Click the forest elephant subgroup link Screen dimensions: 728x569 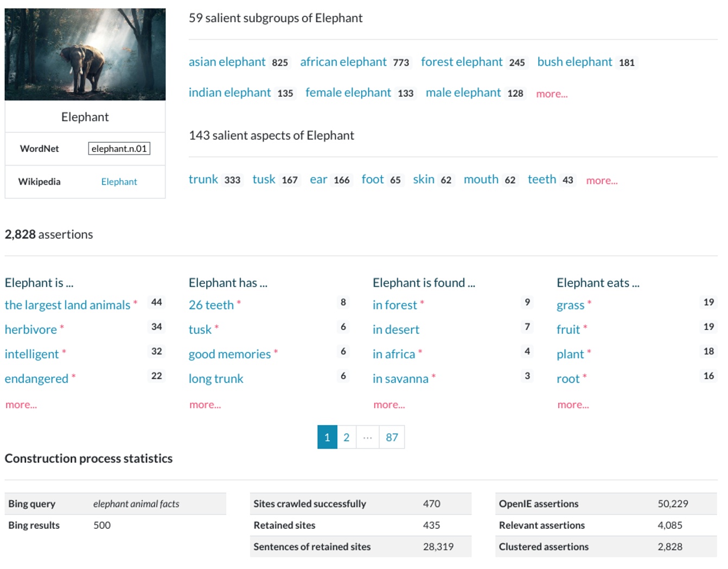(x=461, y=62)
